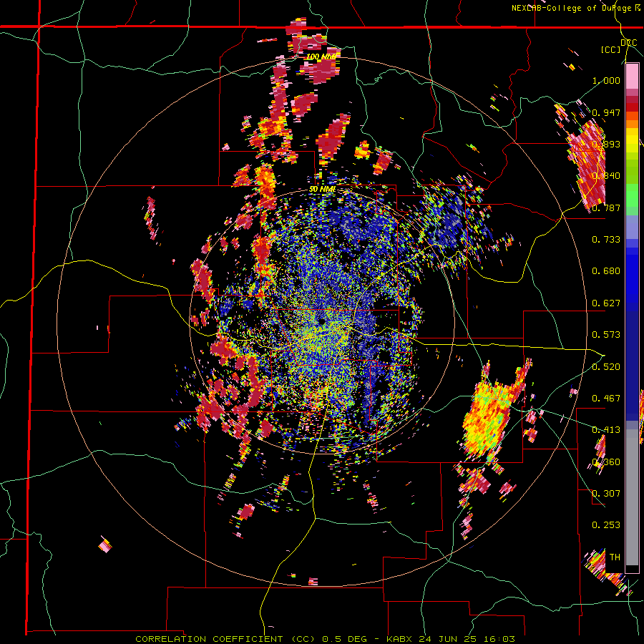The width and height of the screenshot is (644, 644).
Task: Select the 0.947 scale value
Action: click(606, 112)
